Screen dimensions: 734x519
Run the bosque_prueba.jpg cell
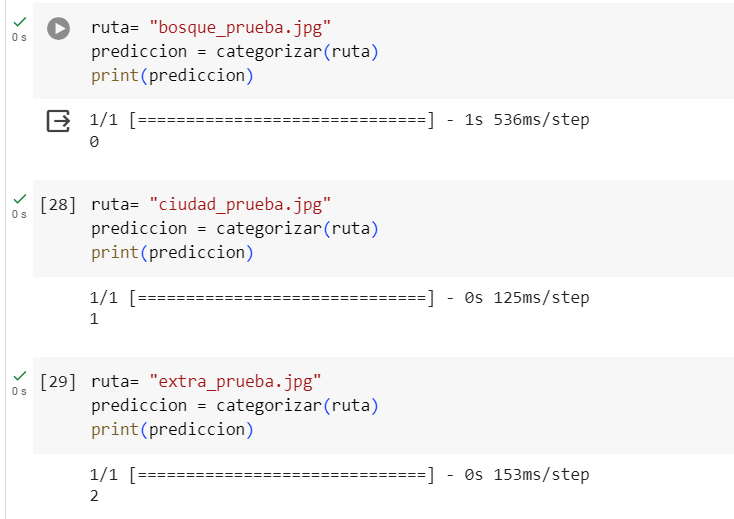59,29
